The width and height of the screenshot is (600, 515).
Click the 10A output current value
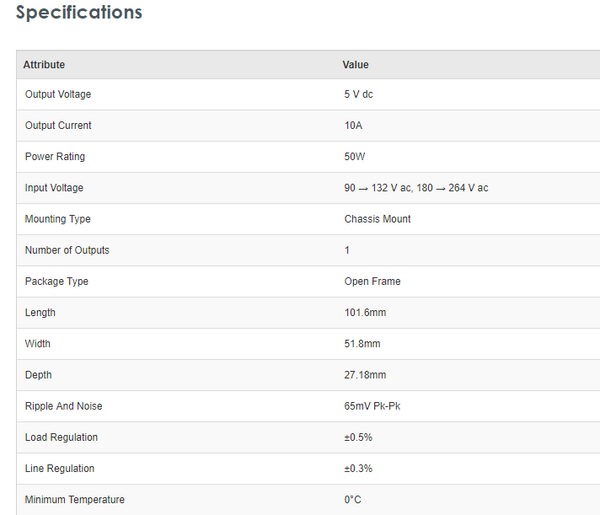pyautogui.click(x=352, y=126)
